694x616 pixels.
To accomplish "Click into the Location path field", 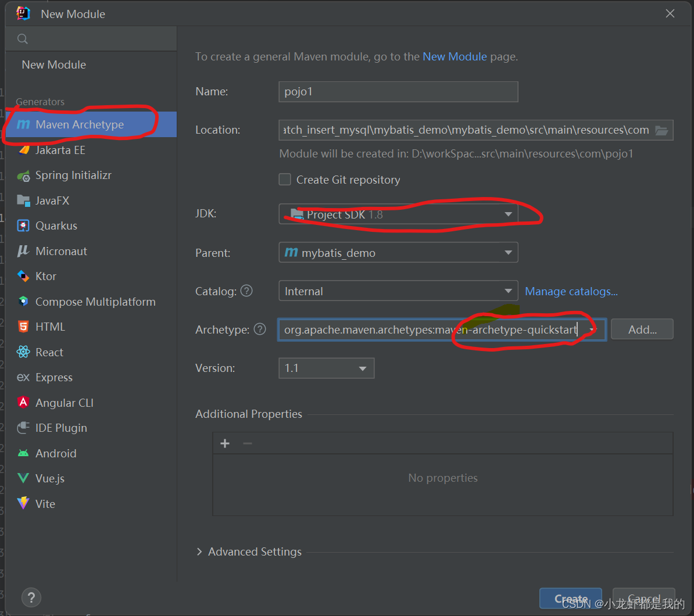I will pyautogui.click(x=476, y=130).
